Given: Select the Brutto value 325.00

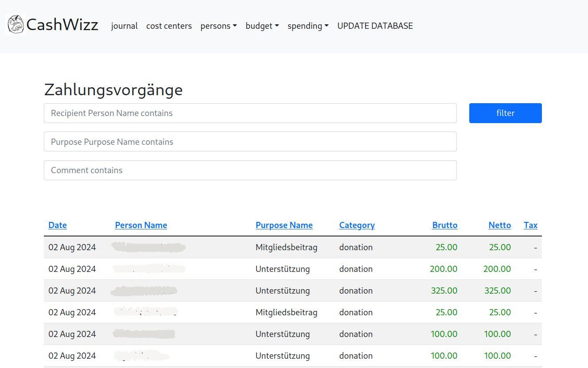Looking at the screenshot, I should [444, 291].
